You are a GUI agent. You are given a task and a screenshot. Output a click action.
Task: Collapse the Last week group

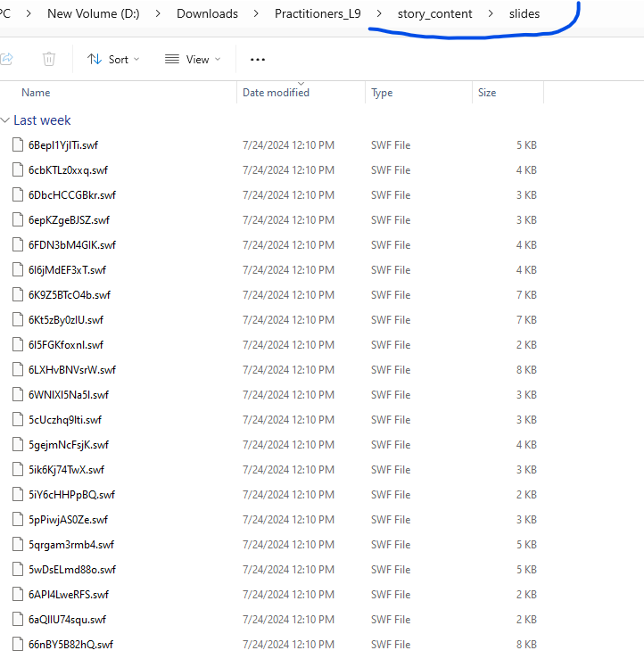click(x=5, y=120)
